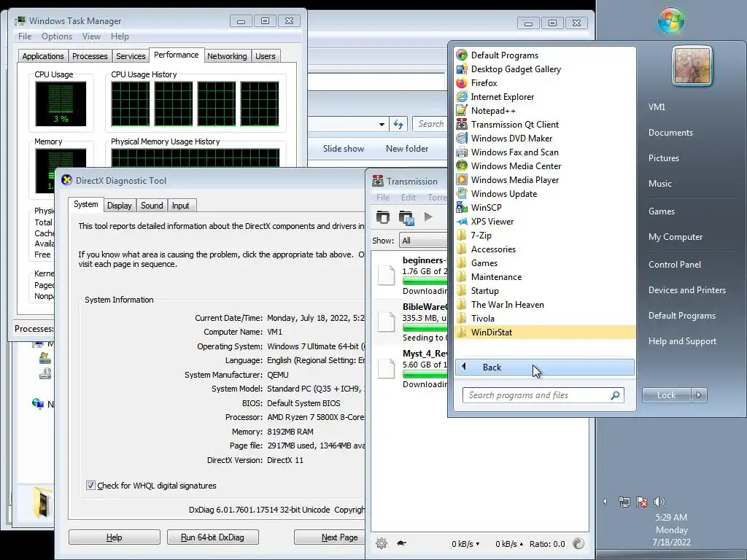The height and width of the screenshot is (560, 747).
Task: Toggle Check for WHQL digital signatures
Action: (90, 485)
